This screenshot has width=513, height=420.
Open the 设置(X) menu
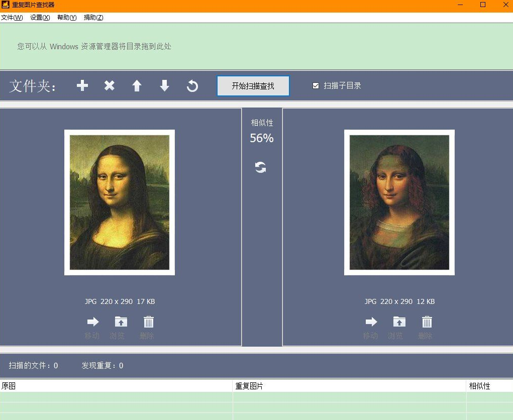40,18
